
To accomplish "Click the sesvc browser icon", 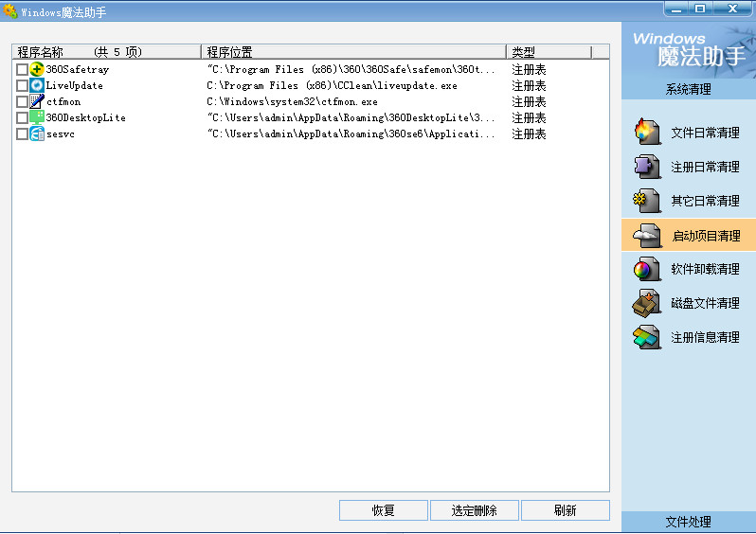I will click(x=37, y=133).
